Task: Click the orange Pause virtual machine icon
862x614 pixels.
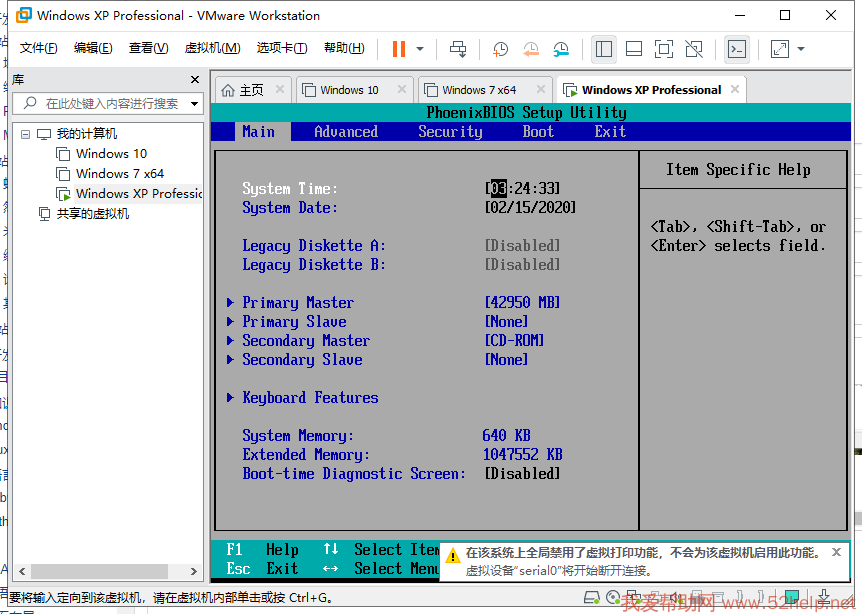Action: pos(399,49)
